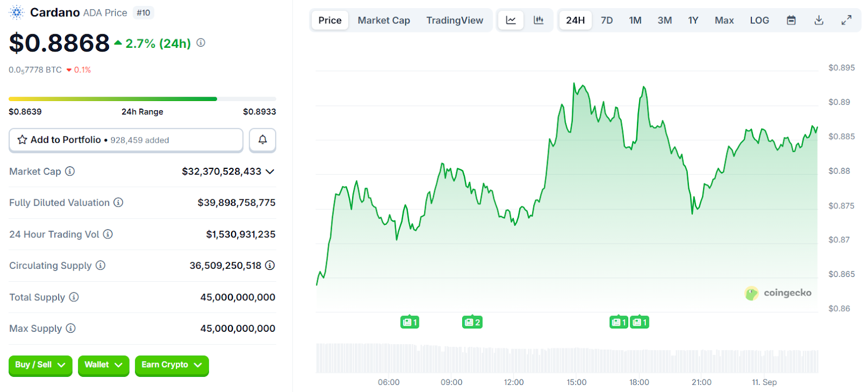Image resolution: width=868 pixels, height=392 pixels.
Task: Download chart data icon
Action: point(819,20)
